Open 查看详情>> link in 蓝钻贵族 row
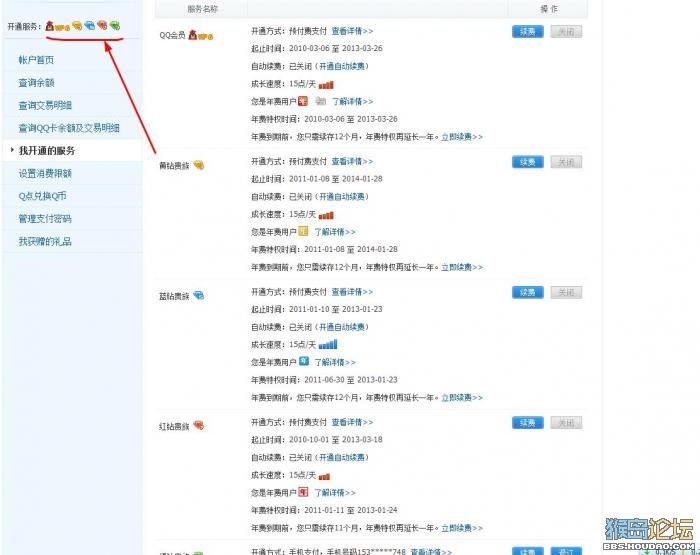 point(352,292)
